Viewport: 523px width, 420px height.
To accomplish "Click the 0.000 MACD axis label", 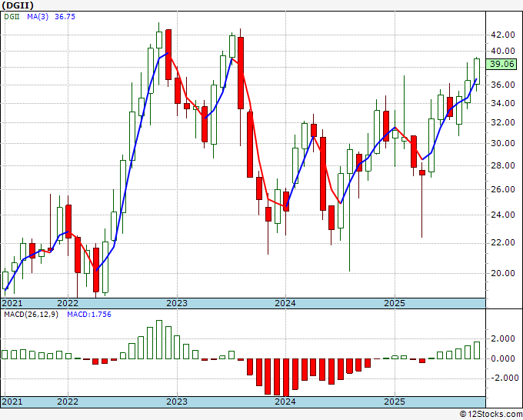I will pyautogui.click(x=502, y=358).
